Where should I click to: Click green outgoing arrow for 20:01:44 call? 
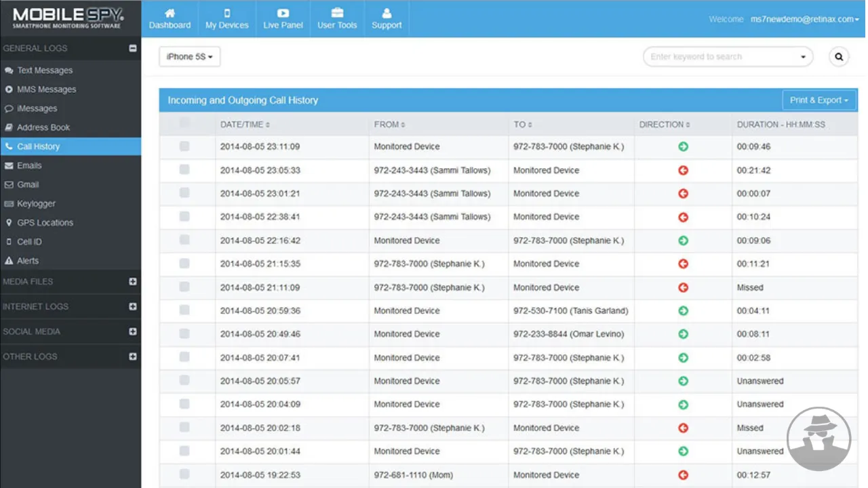pos(683,451)
